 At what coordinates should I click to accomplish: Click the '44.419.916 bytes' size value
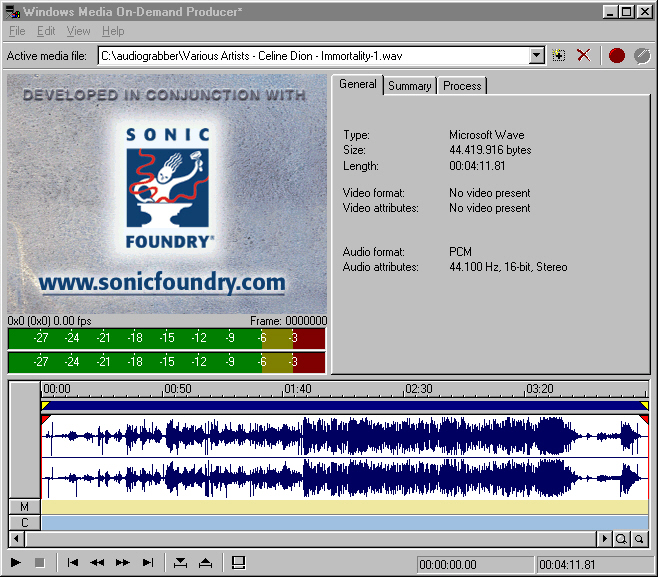(490, 150)
